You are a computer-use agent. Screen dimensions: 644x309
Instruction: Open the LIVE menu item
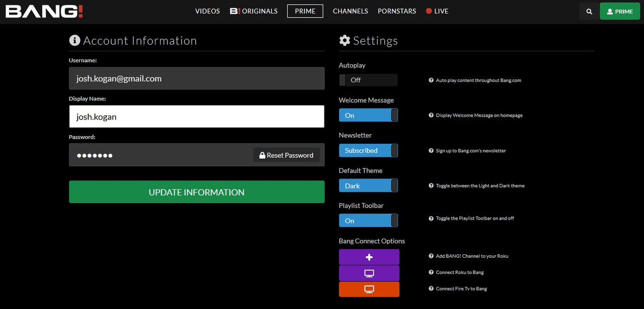click(x=437, y=11)
